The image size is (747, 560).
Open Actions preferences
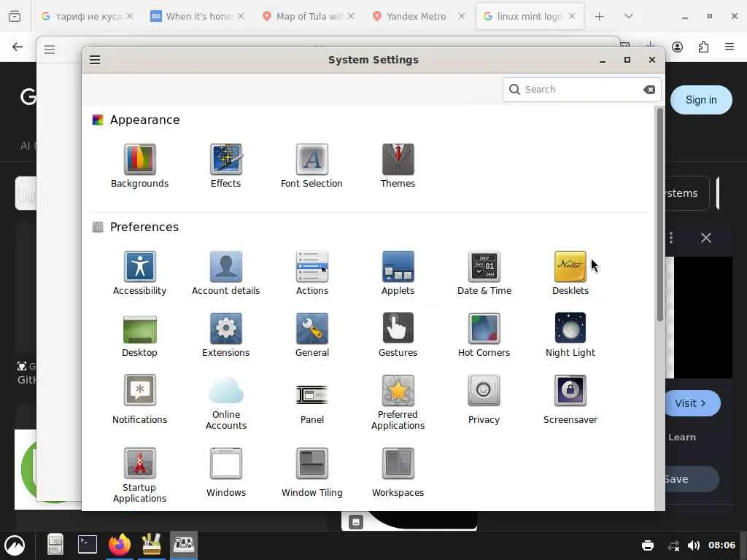coord(312,273)
